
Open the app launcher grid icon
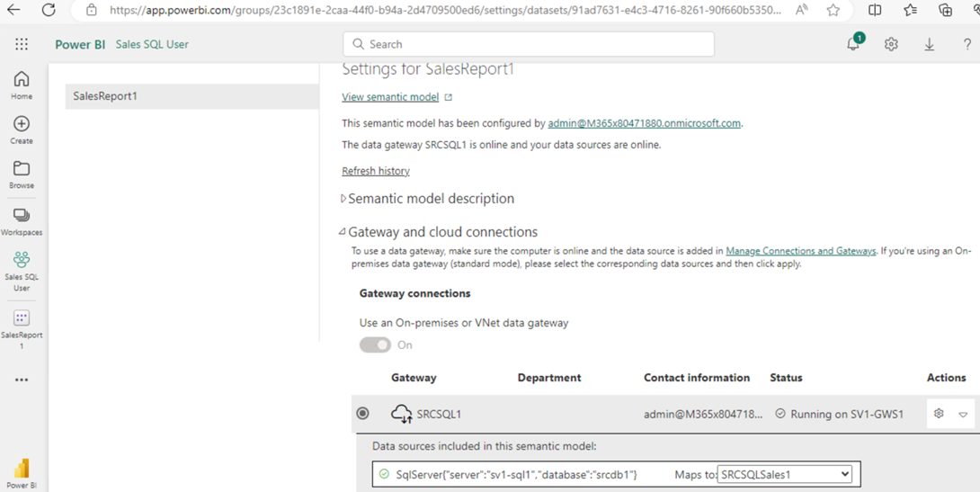pyautogui.click(x=22, y=44)
